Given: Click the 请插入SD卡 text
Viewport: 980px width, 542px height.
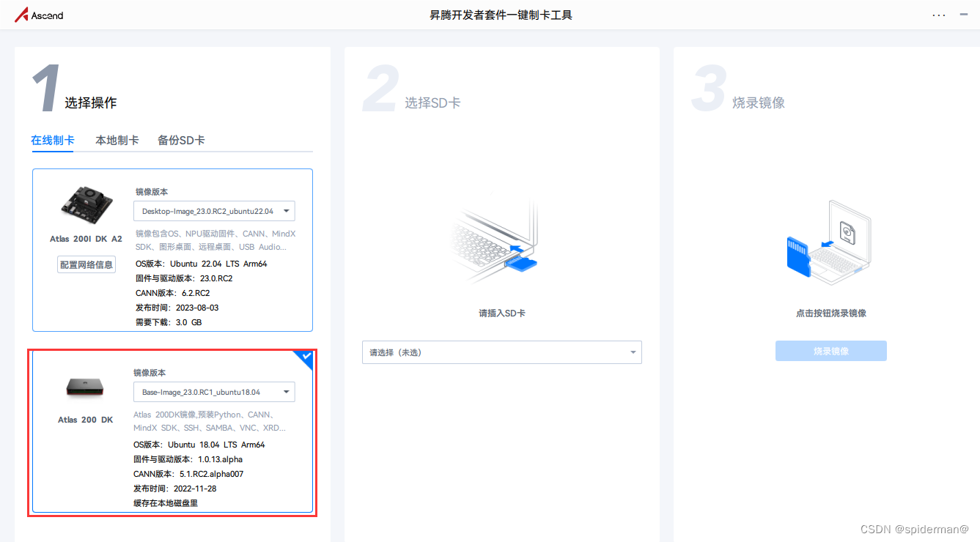Looking at the screenshot, I should 502,313.
